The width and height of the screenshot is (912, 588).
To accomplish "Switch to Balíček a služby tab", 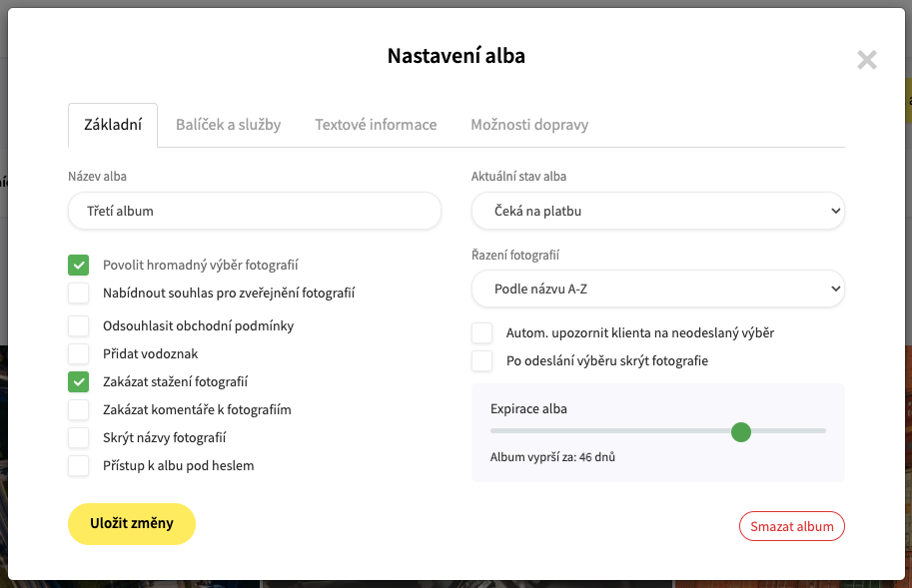I will tap(229, 125).
